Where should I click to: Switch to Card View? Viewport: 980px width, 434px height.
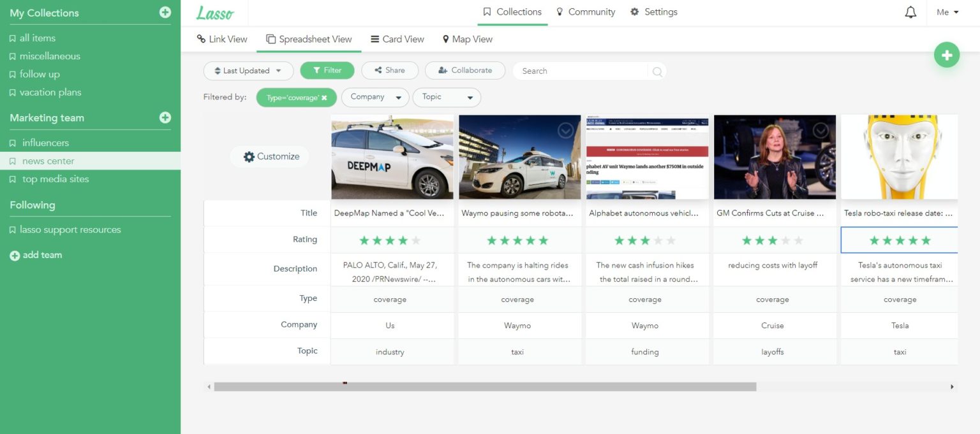397,39
